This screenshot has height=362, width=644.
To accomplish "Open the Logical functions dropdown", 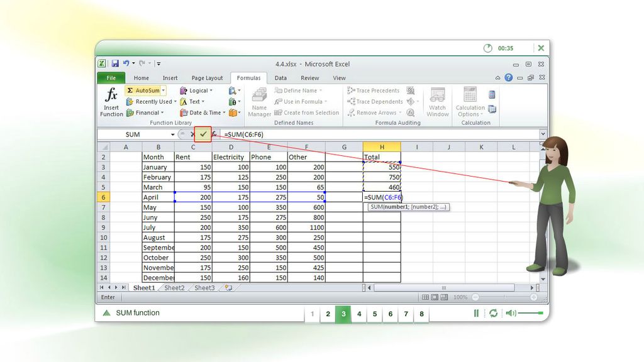I will 196,90.
